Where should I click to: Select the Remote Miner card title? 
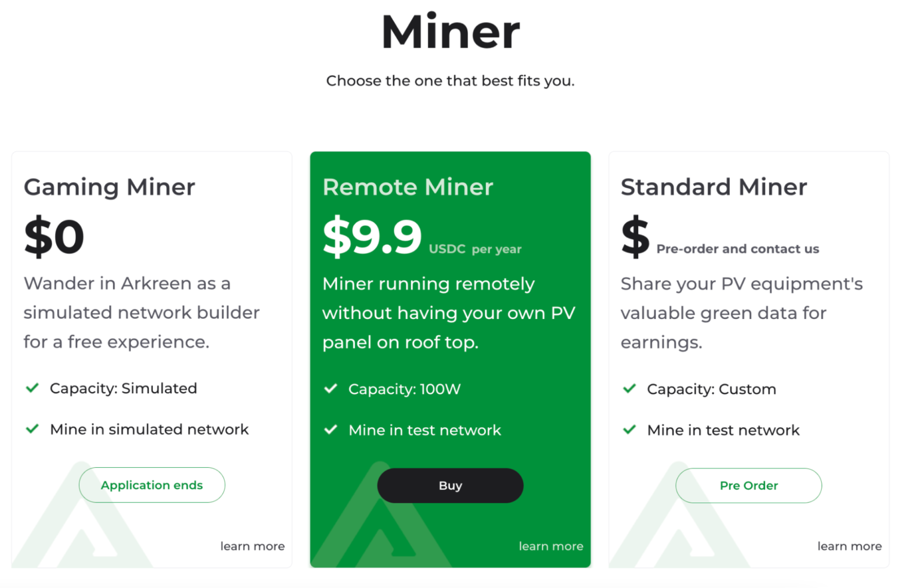pyautogui.click(x=408, y=187)
